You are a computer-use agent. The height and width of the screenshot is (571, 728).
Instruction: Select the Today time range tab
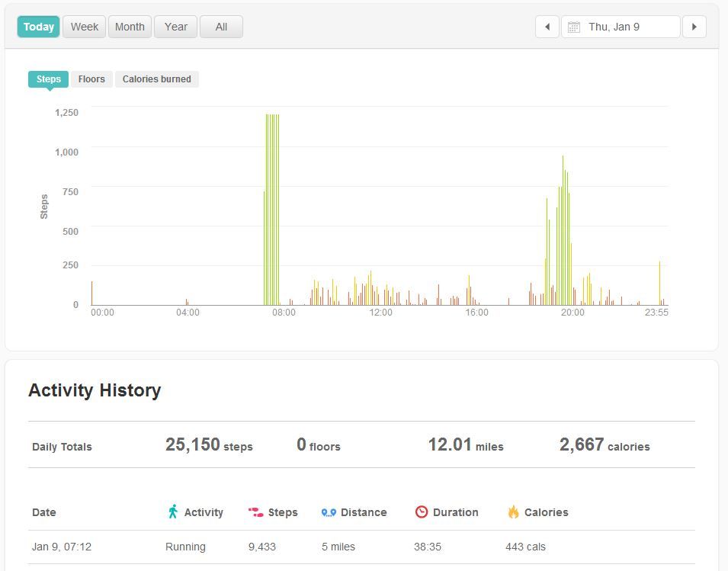39,27
